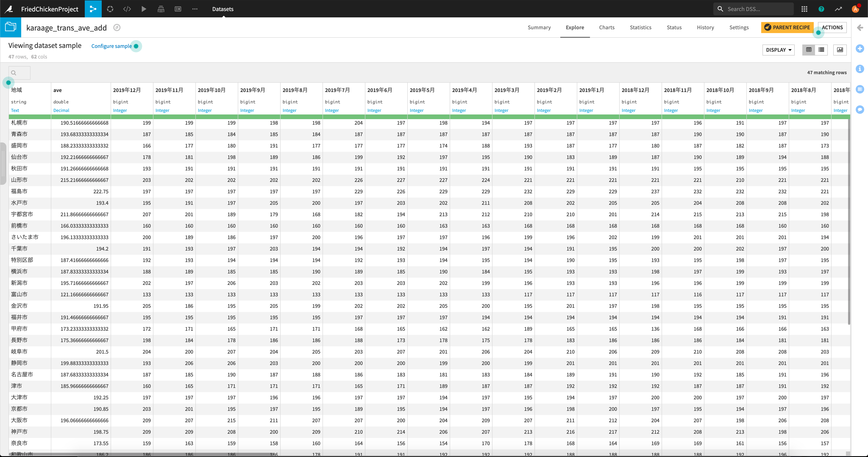Open the more options ellipsis menu
Screen dimensions: 868x457
click(x=195, y=9)
